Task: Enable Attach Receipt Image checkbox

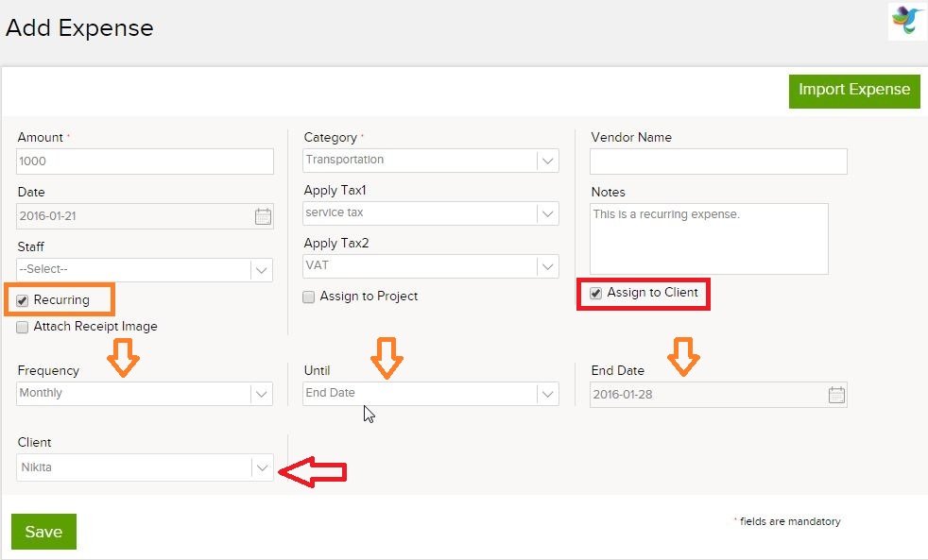Action: 23,327
